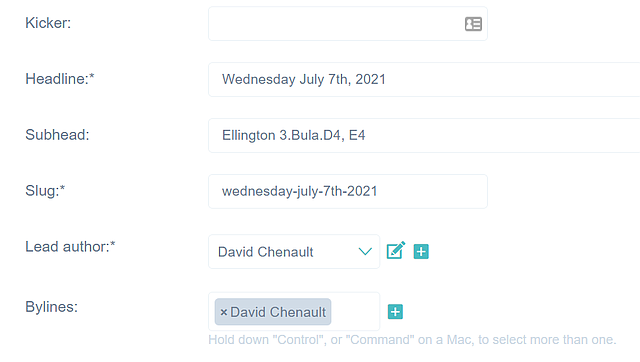Viewport: 640px width, 362px height.
Task: Click the Headline label
Action: tap(60, 79)
